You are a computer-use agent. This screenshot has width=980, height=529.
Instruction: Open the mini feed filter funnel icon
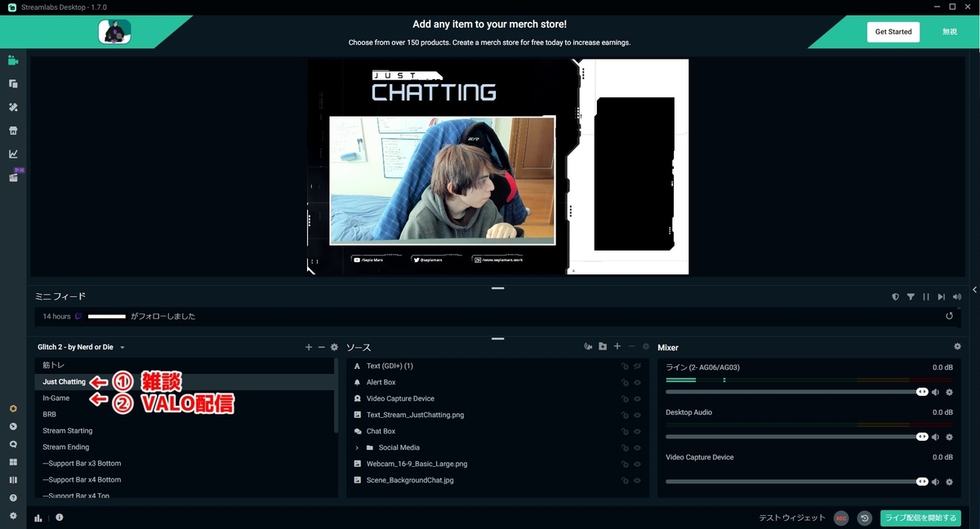(911, 297)
